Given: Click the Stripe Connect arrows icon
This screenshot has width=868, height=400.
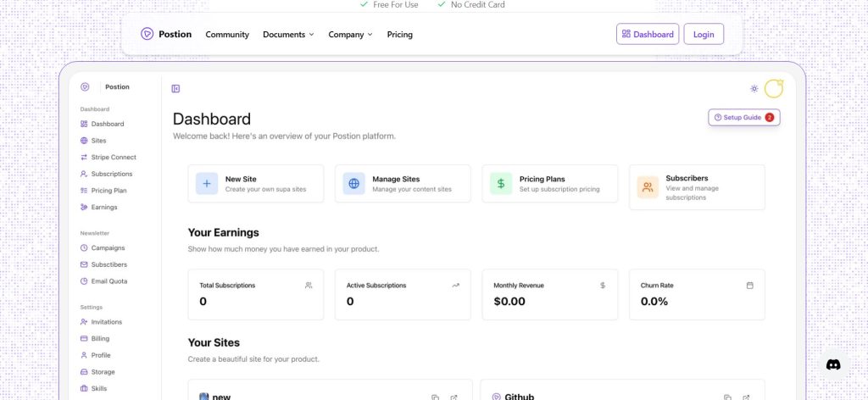Looking at the screenshot, I should (84, 157).
